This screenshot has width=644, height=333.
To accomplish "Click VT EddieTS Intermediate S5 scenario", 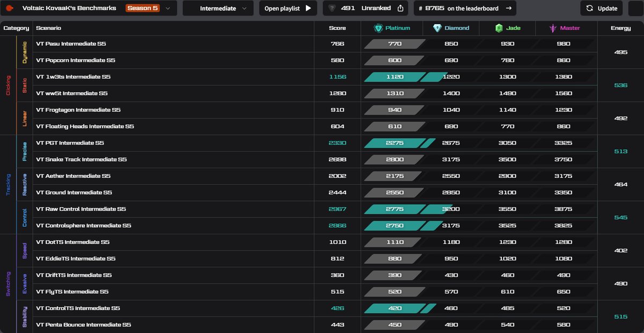I will [76, 258].
